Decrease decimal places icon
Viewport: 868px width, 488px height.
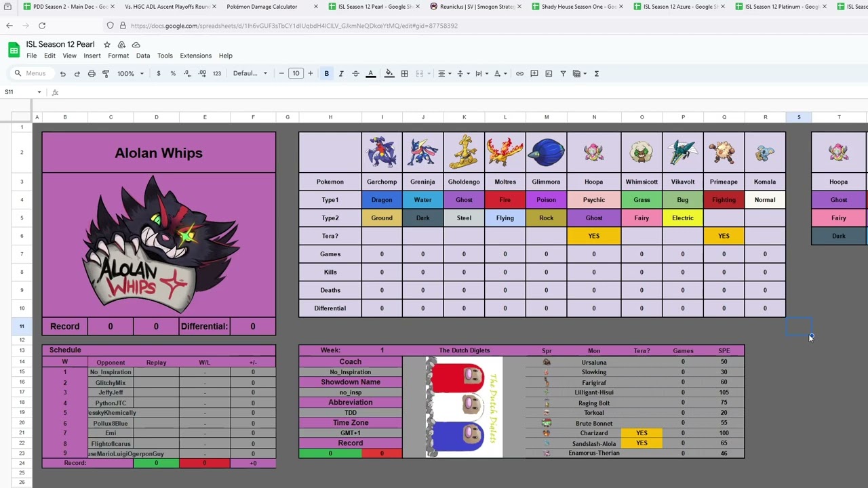tap(187, 73)
